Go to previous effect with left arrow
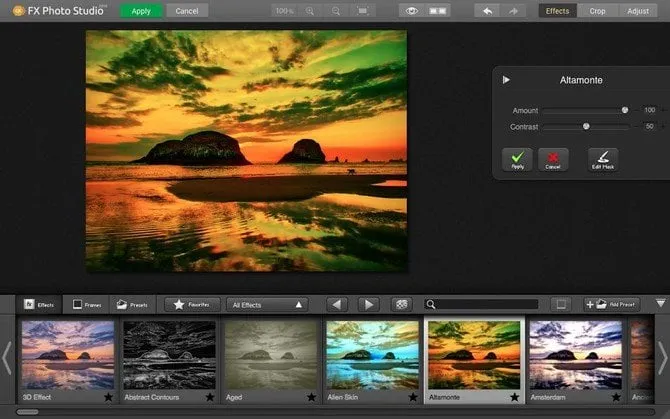Screen dimensions: 670x419 click(x=337, y=304)
